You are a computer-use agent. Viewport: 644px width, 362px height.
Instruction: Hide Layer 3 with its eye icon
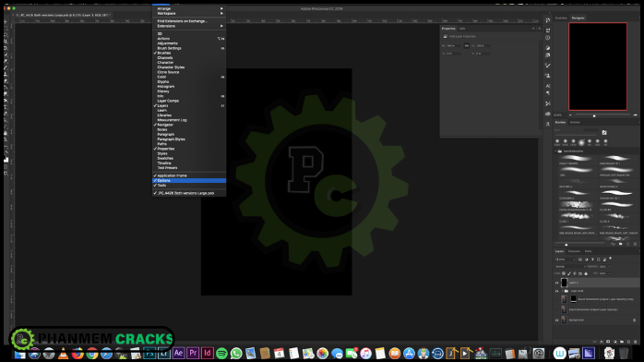[x=557, y=283]
